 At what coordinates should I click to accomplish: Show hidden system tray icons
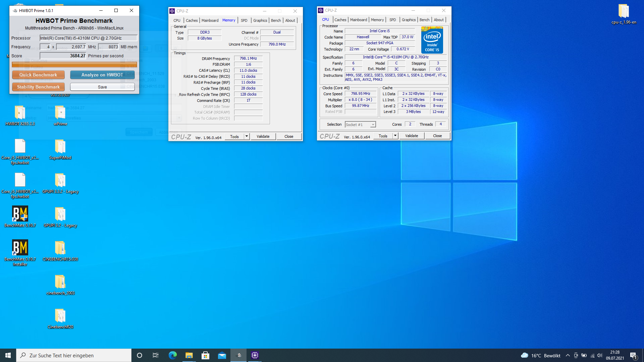click(568, 355)
